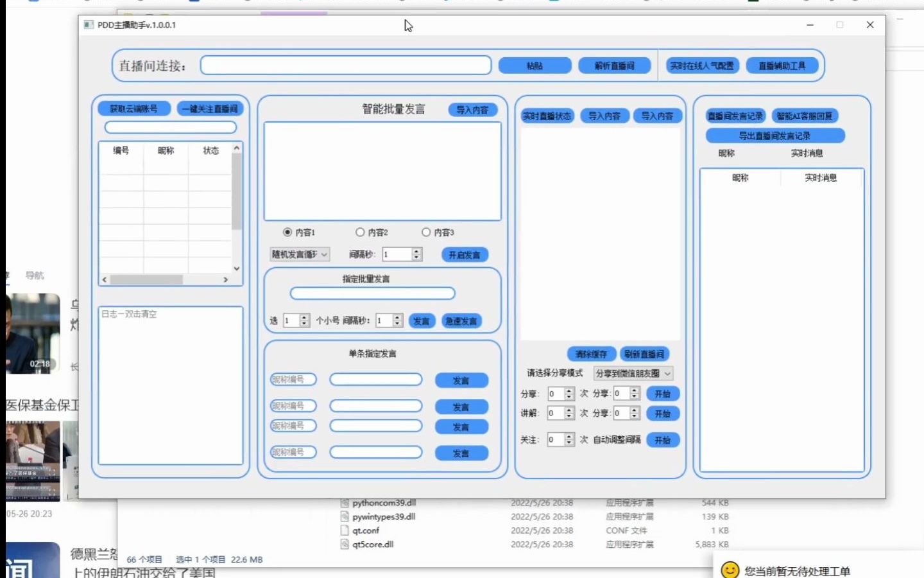Click 开始 in the 讲解 row
The height and width of the screenshot is (578, 924).
[663, 414]
